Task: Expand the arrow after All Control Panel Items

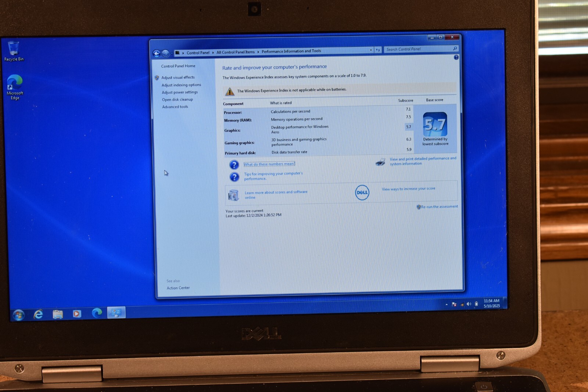Action: (258, 52)
